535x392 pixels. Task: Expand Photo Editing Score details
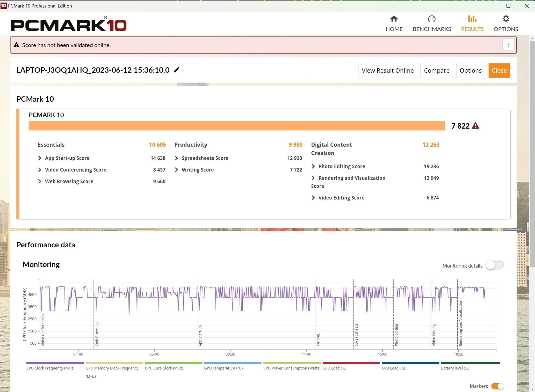tap(313, 166)
